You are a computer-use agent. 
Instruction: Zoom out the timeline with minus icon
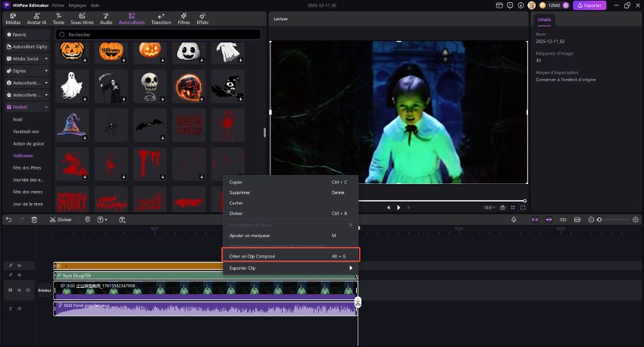click(x=591, y=220)
